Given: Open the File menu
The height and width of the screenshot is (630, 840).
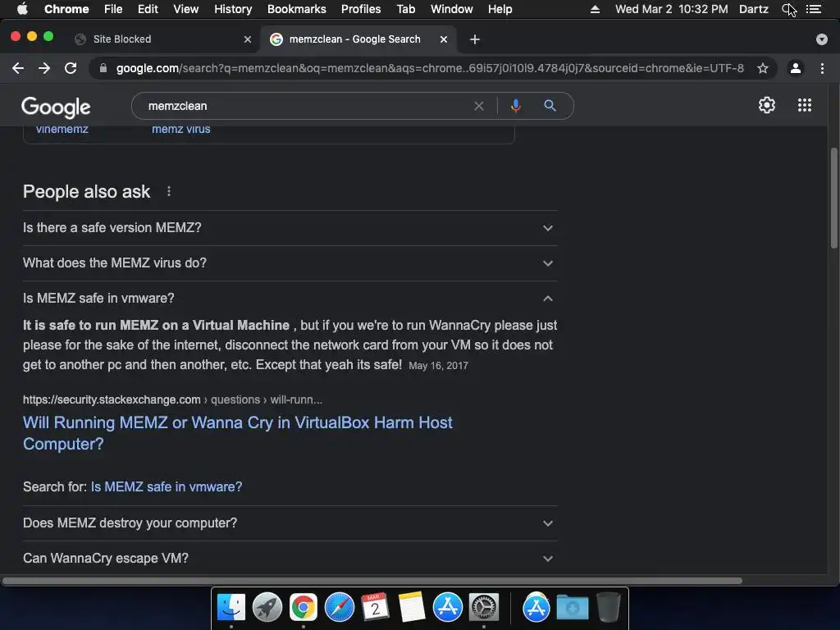Looking at the screenshot, I should (113, 9).
